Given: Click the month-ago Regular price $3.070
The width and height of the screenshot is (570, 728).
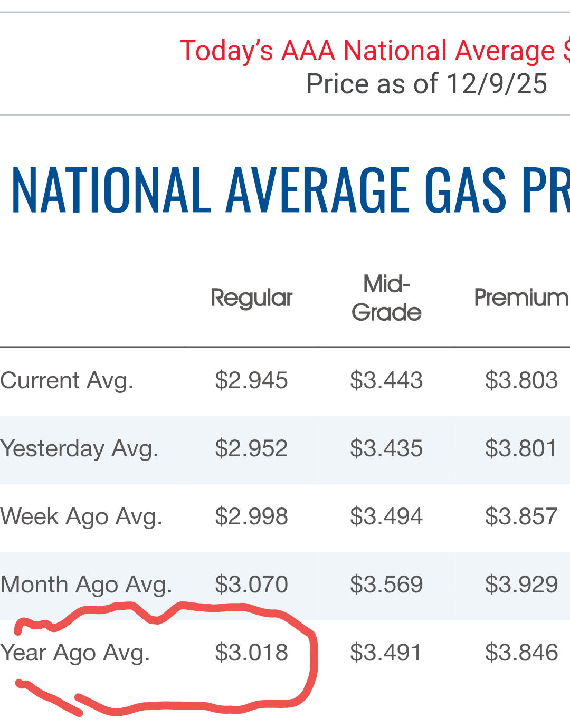Looking at the screenshot, I should point(251,585).
